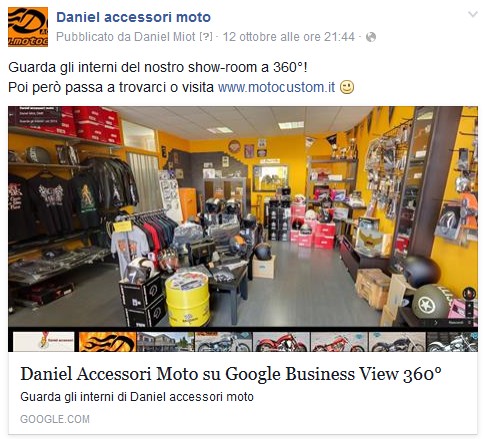Expand the post options chevron menu

(x=473, y=14)
